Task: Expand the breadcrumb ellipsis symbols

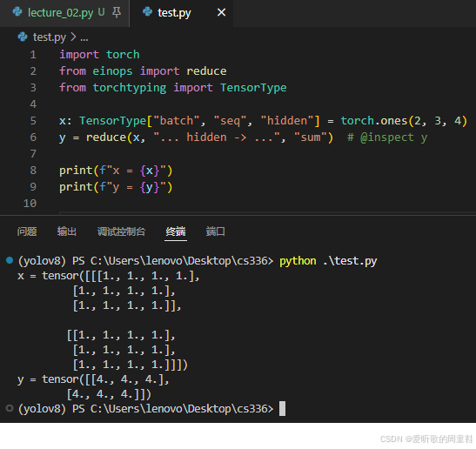Action: coord(84,38)
